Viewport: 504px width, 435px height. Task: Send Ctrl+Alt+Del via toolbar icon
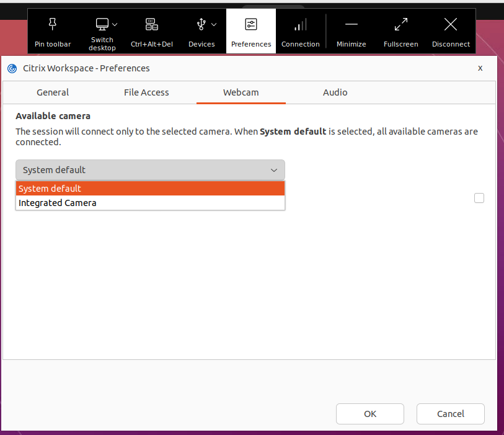tap(152, 24)
